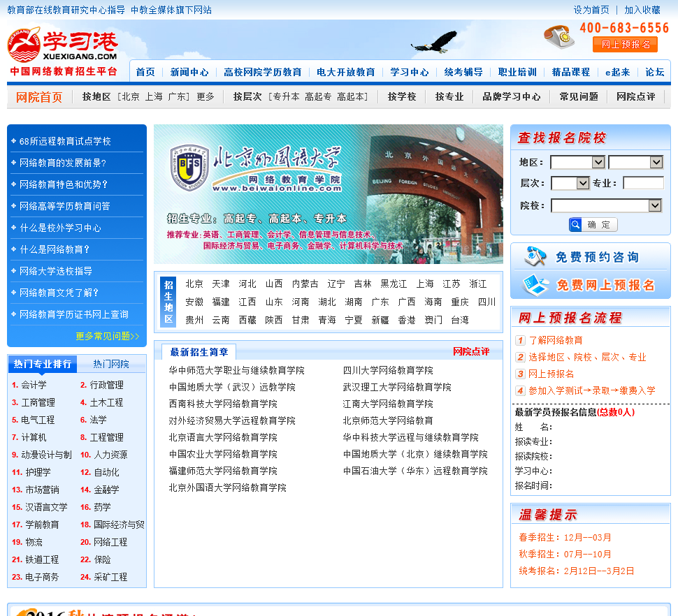Click the magnifier icon on 确定 button

[x=575, y=225]
